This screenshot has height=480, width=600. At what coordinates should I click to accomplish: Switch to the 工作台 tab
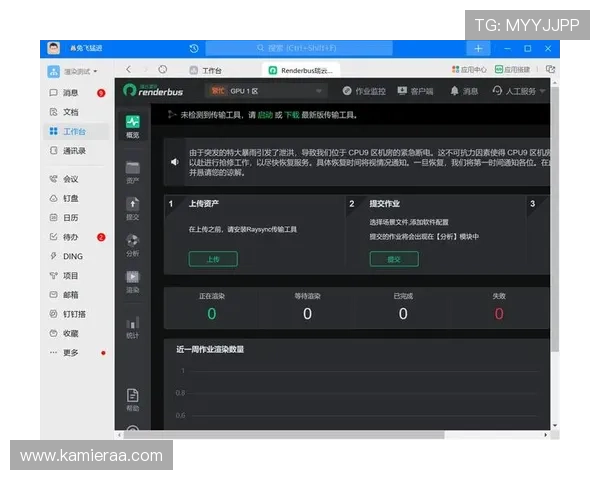point(206,70)
